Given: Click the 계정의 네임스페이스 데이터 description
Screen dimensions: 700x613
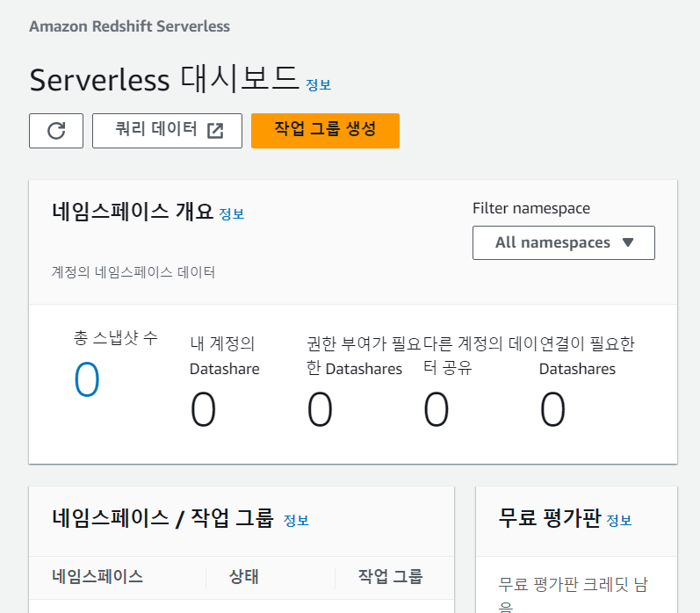Looking at the screenshot, I should pos(134,272).
